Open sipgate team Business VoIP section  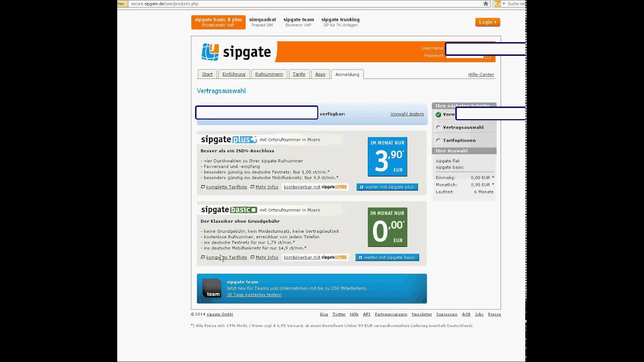point(298,22)
